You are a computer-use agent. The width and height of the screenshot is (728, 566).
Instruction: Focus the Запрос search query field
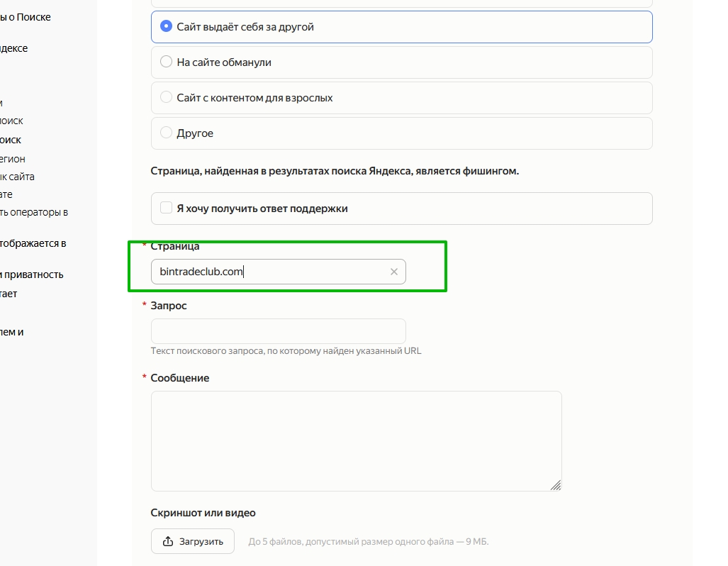point(278,331)
